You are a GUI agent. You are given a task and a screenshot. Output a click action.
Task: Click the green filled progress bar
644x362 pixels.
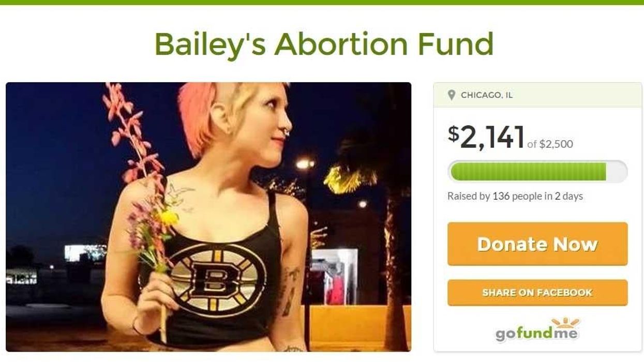point(528,172)
